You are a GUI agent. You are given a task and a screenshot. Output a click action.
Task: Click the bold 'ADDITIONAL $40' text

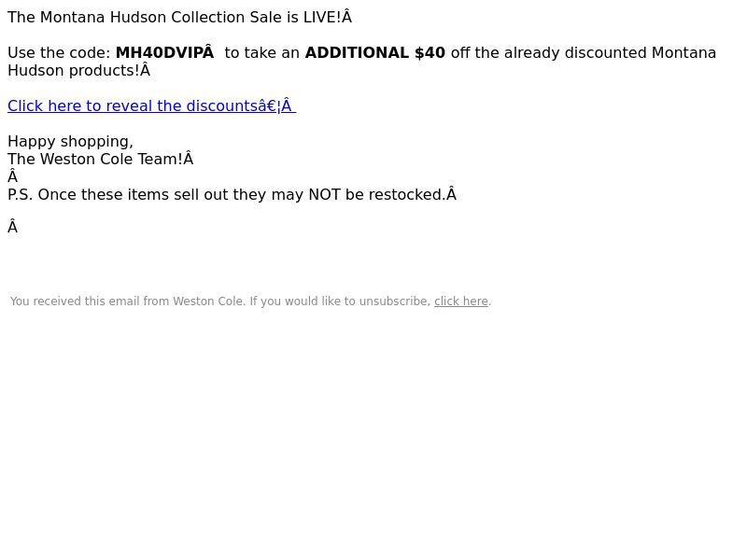click(375, 52)
